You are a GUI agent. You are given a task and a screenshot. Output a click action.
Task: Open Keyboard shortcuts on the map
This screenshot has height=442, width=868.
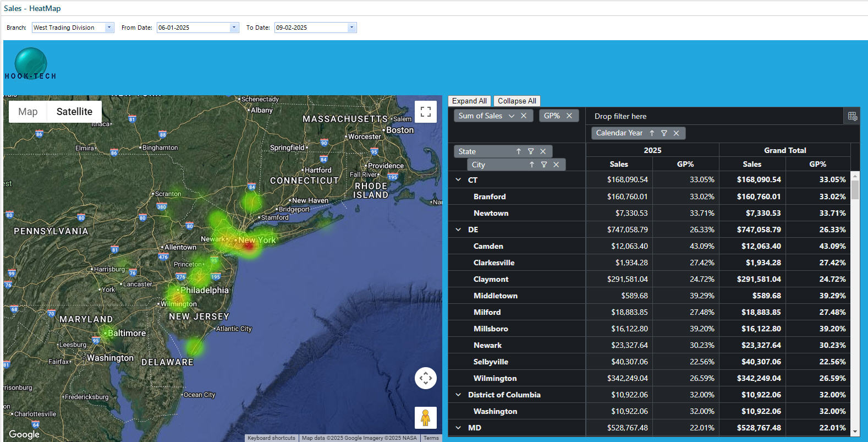(x=271, y=438)
